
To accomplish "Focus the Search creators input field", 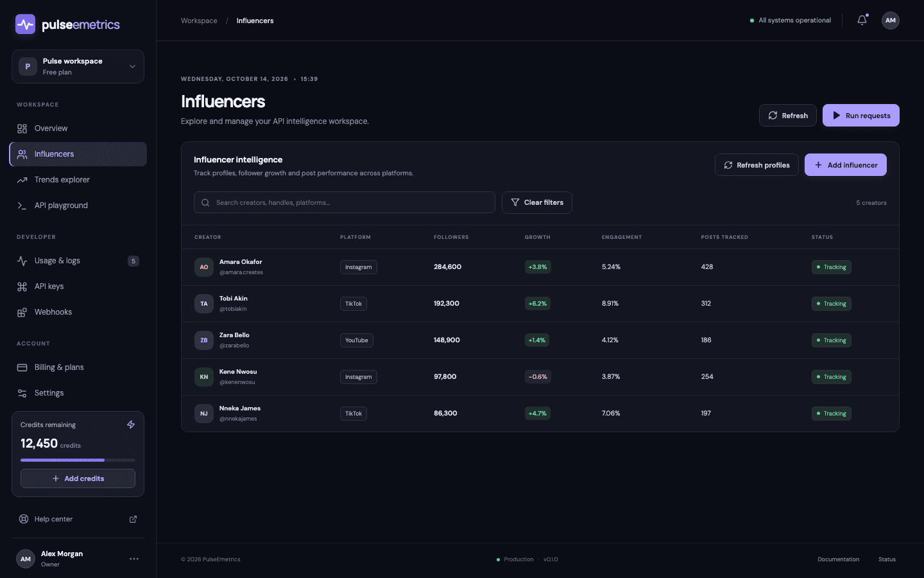I will tap(345, 202).
